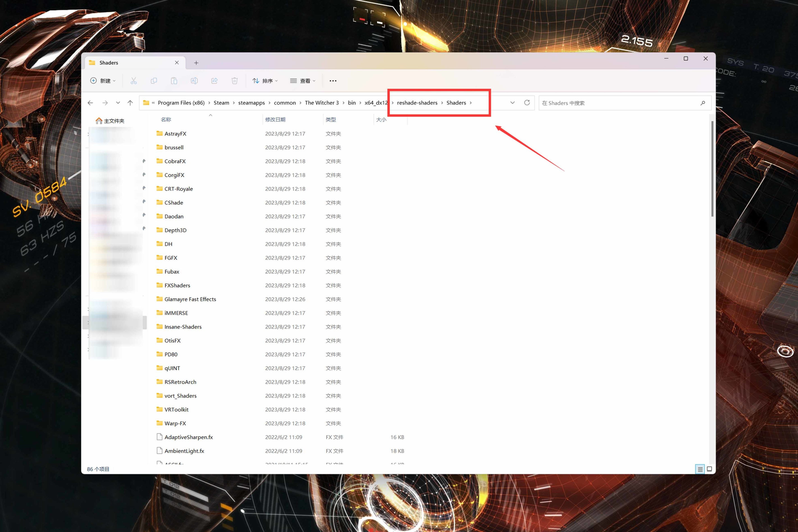Go up one folder level arrow
798x532 pixels.
130,102
